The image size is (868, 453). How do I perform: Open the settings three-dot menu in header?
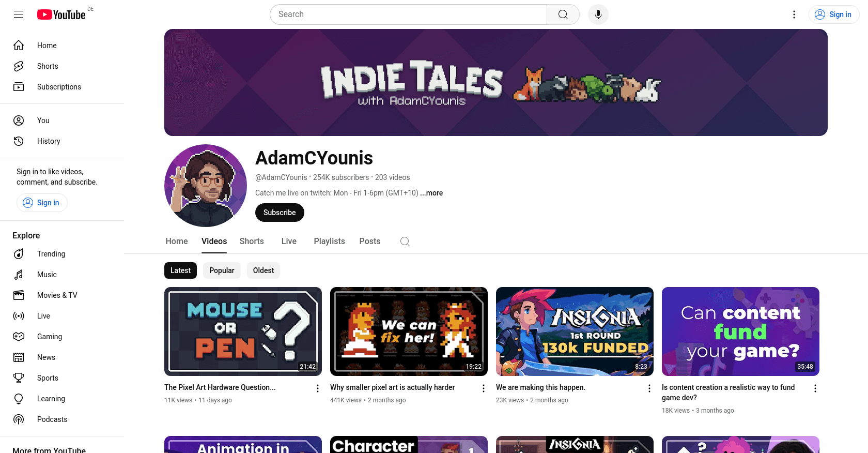pos(794,14)
